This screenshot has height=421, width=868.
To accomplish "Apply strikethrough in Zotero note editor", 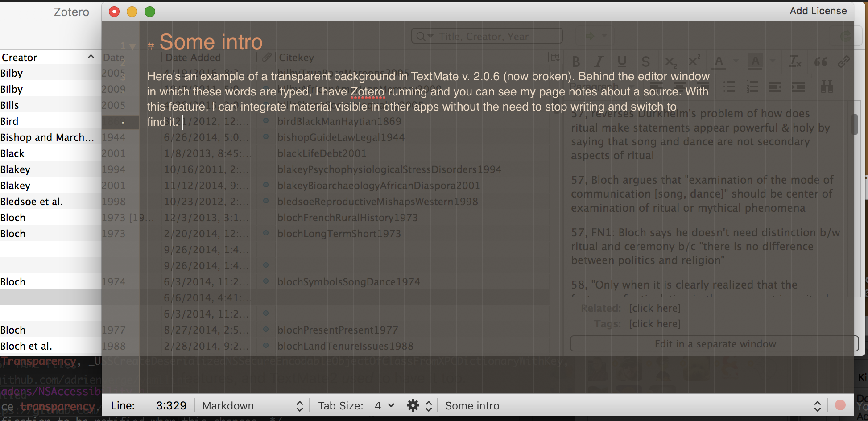I will click(x=645, y=62).
